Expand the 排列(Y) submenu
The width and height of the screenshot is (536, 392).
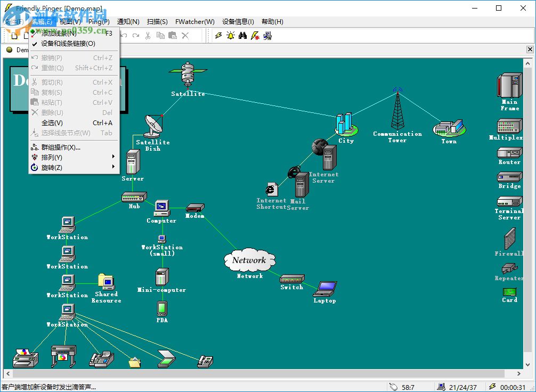click(74, 157)
